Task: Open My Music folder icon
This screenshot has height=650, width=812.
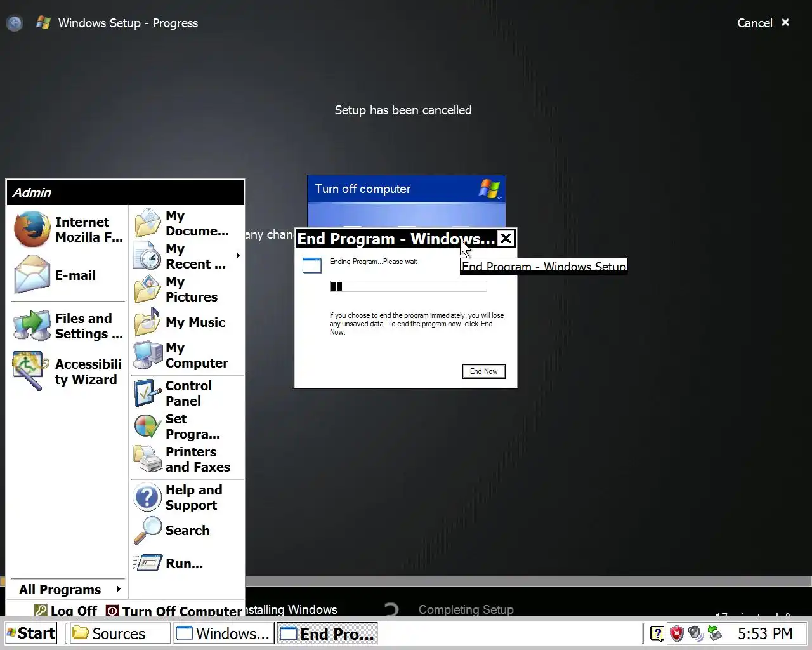Action: 147,322
